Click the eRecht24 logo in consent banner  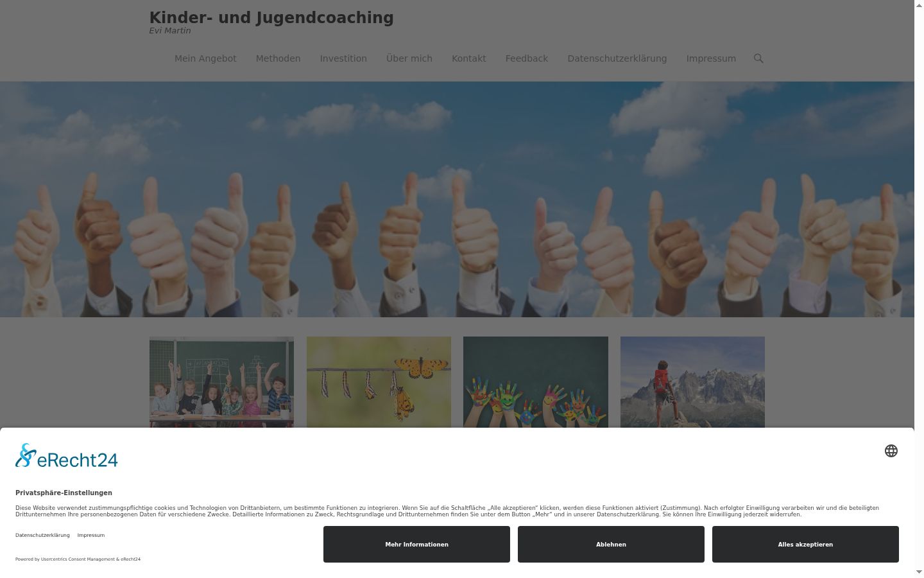67,456
